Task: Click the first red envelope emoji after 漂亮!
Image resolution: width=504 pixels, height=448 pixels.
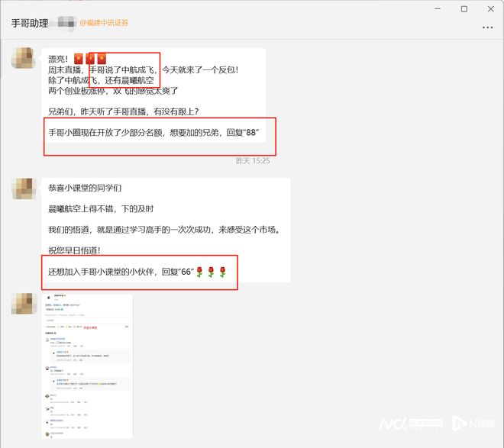Action: coord(79,59)
